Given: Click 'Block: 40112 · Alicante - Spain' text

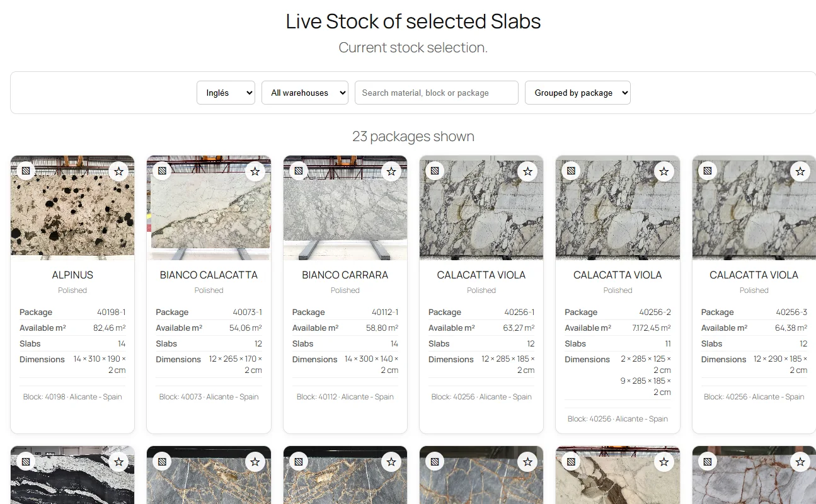Looking at the screenshot, I should click(x=345, y=397).
